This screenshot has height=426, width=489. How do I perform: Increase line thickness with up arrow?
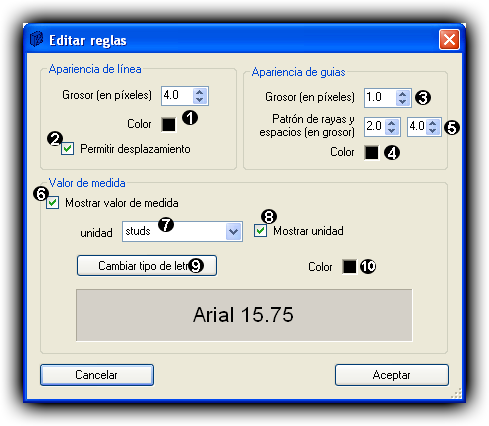199,92
